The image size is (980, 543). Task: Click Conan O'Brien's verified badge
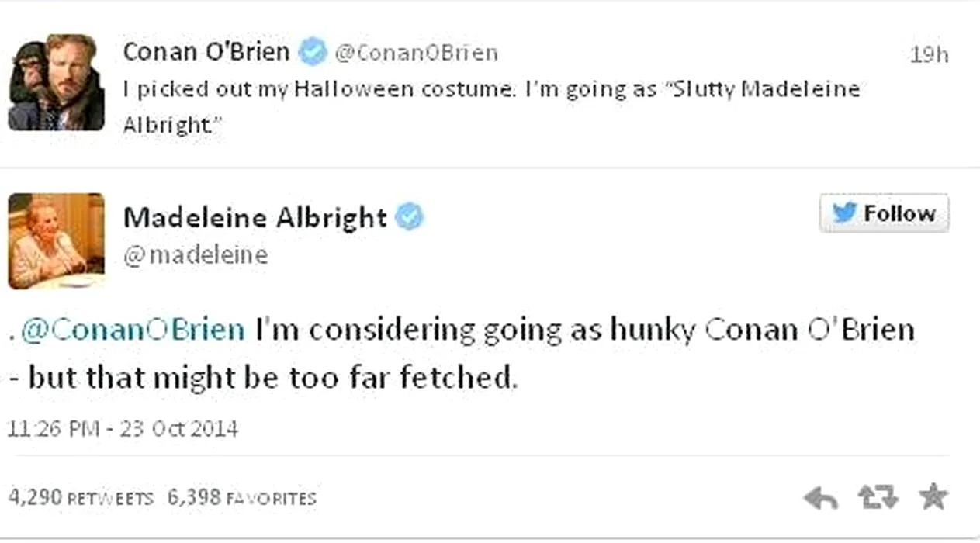[313, 52]
